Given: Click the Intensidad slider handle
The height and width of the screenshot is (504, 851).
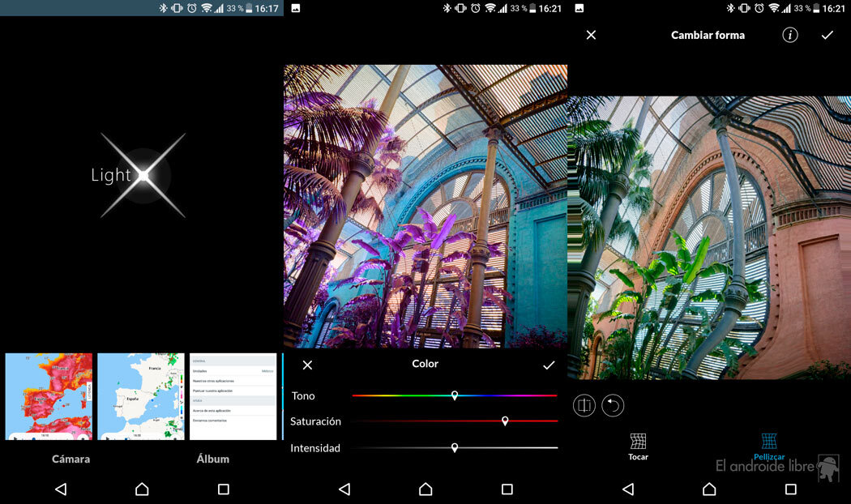Looking at the screenshot, I should tap(455, 447).
